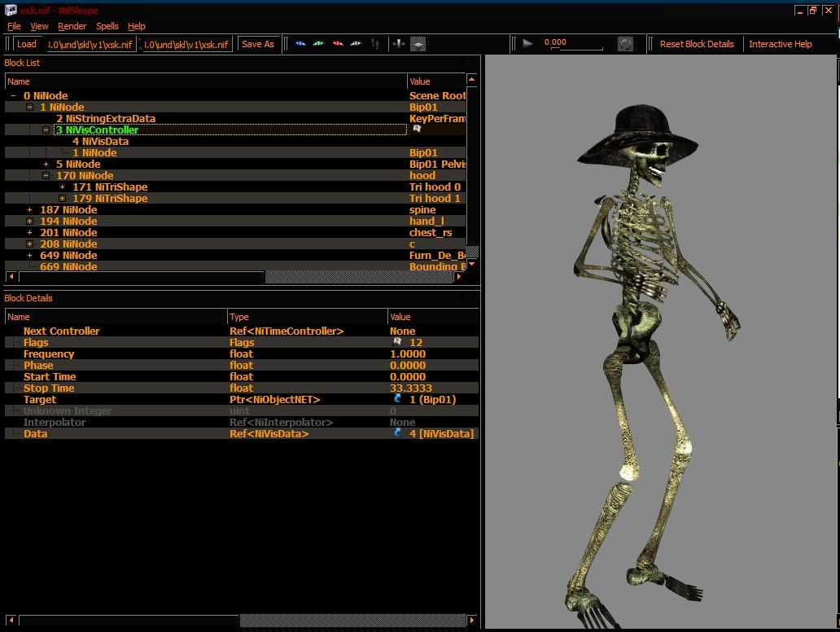Expand the 179 NiTriShape branch
Viewport: 840px width, 632px height.
62,199
